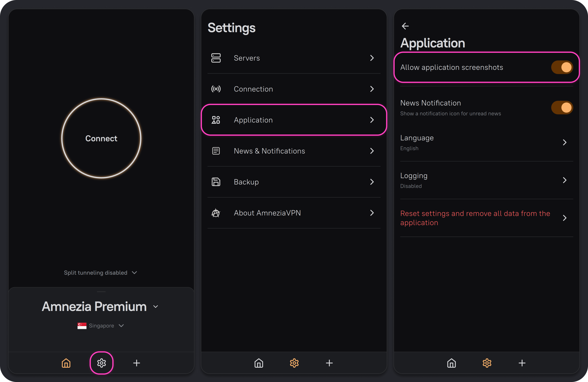Open settings via highlighted gear icon
This screenshot has height=382, width=588.
click(x=101, y=363)
